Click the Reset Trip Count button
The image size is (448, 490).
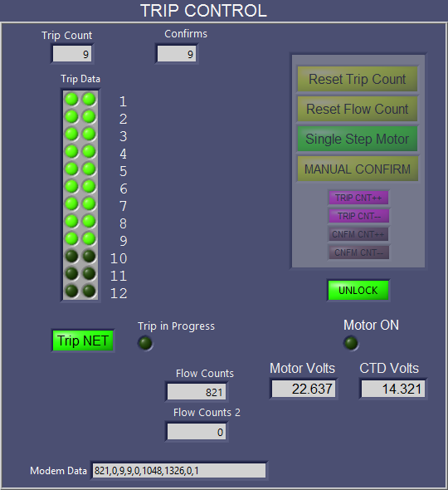[x=357, y=79]
